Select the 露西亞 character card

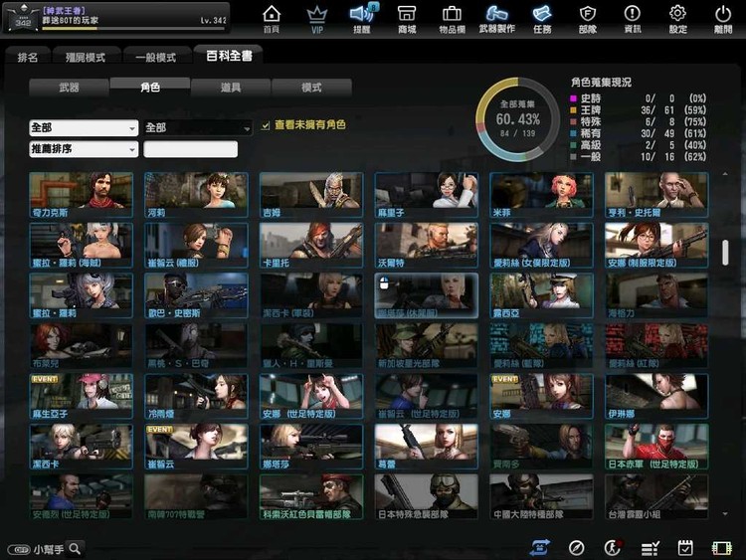[541, 296]
